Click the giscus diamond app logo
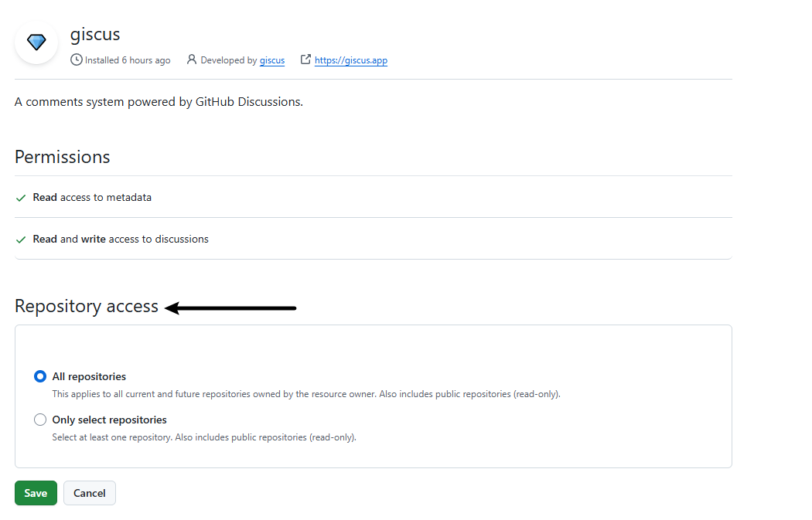The image size is (812, 520). (x=36, y=42)
